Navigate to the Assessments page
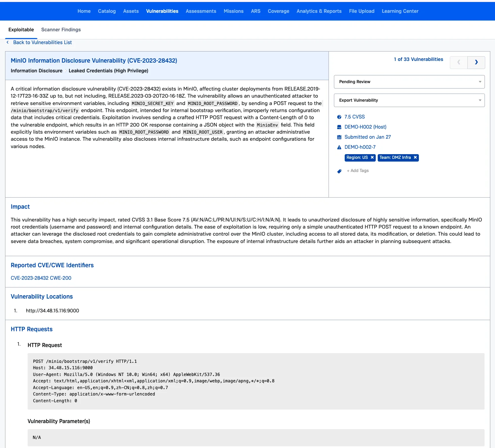 tap(201, 11)
